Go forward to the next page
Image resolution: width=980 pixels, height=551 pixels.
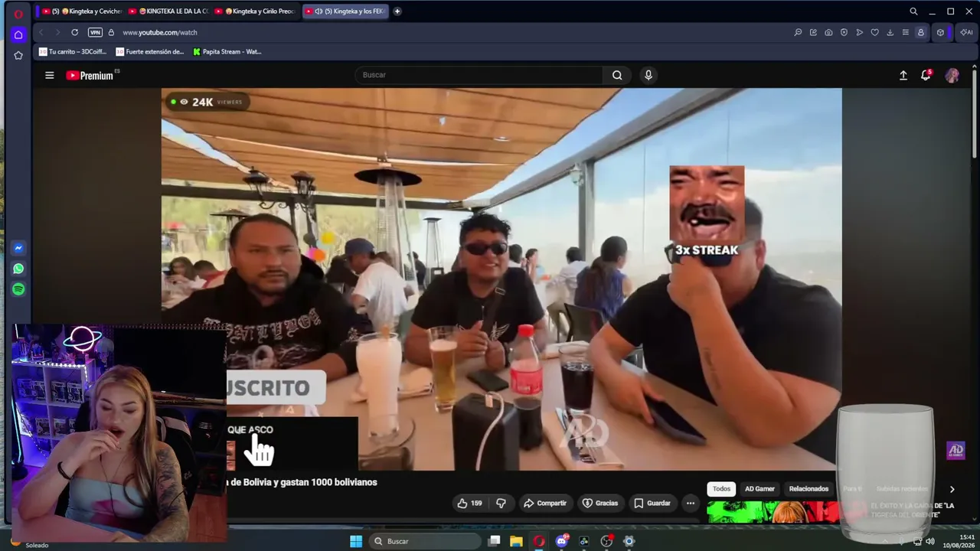57,32
